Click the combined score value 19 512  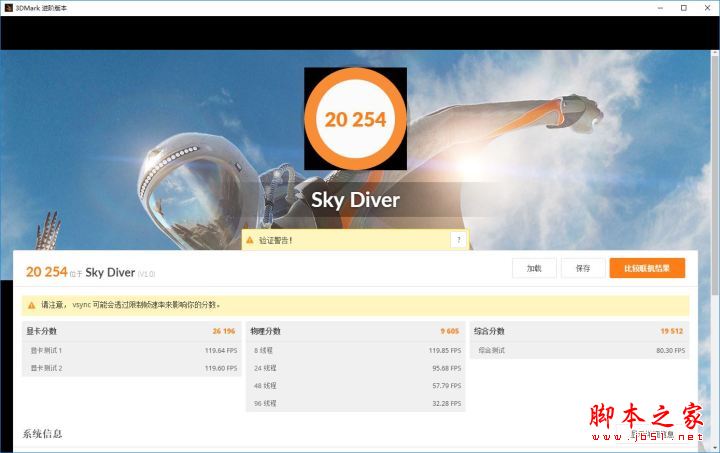coord(672,331)
